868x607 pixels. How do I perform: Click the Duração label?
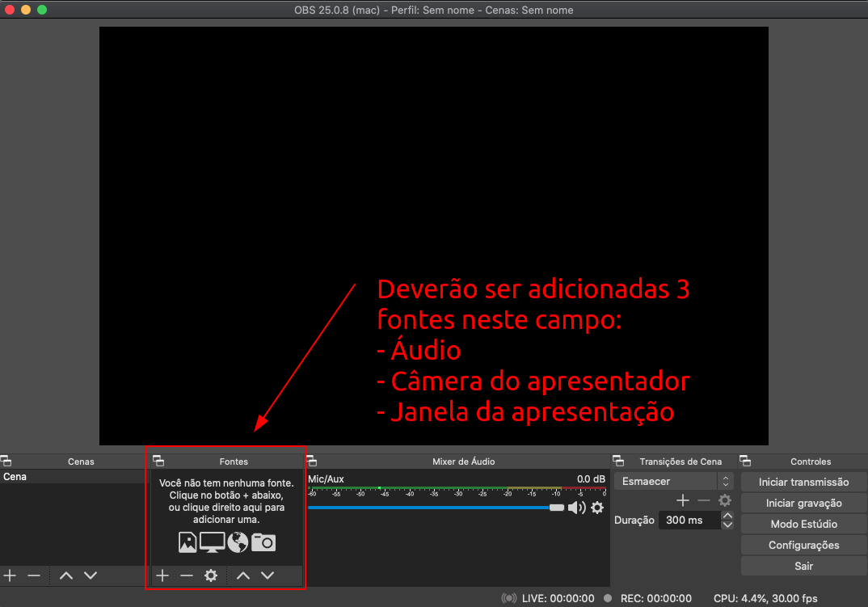coord(634,520)
